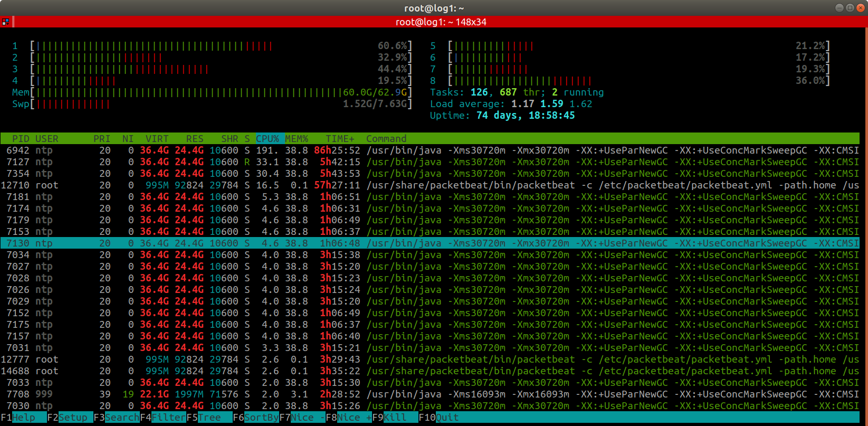Select process row PID 7027

coord(430,267)
